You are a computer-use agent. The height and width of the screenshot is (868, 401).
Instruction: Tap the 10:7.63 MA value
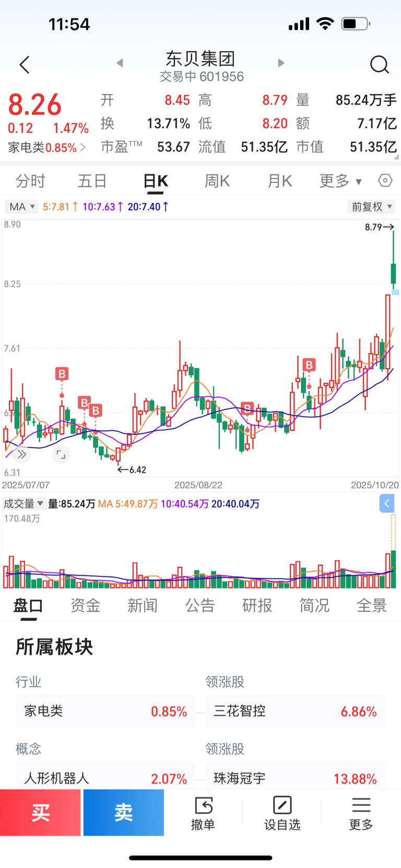[x=103, y=207]
